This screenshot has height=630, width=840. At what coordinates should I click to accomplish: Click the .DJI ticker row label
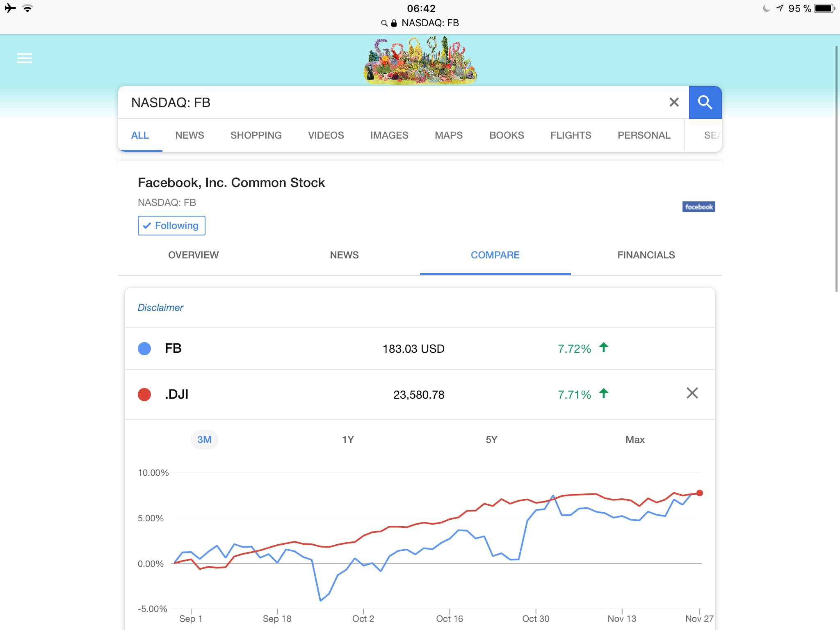click(x=176, y=394)
